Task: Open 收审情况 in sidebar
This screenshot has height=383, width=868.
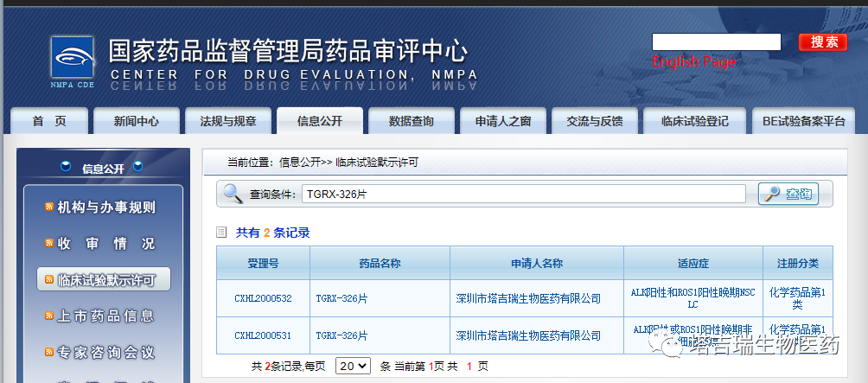Action: click(106, 244)
